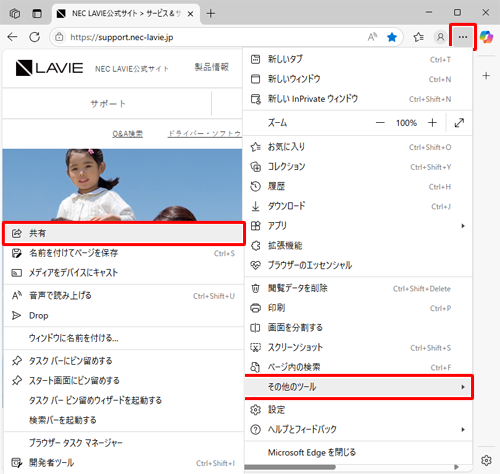This screenshot has width=500, height=474.
Task: Expand the アプリ submenu
Action: point(358,226)
